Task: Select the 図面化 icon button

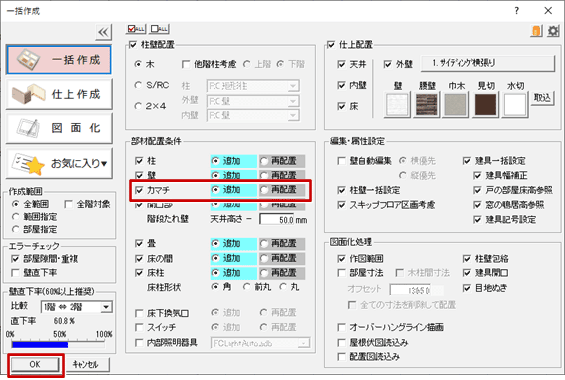Action: click(x=59, y=128)
